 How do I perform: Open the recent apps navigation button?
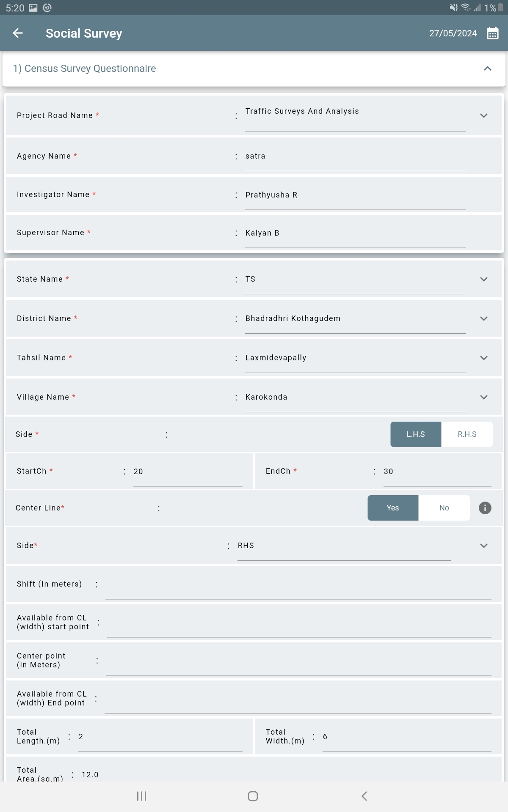(141, 796)
